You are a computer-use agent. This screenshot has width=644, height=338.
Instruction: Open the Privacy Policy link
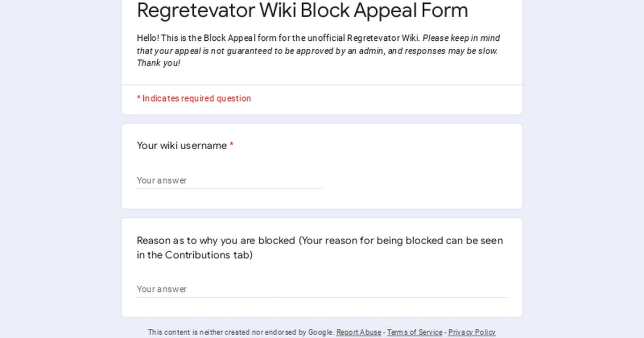pos(472,332)
